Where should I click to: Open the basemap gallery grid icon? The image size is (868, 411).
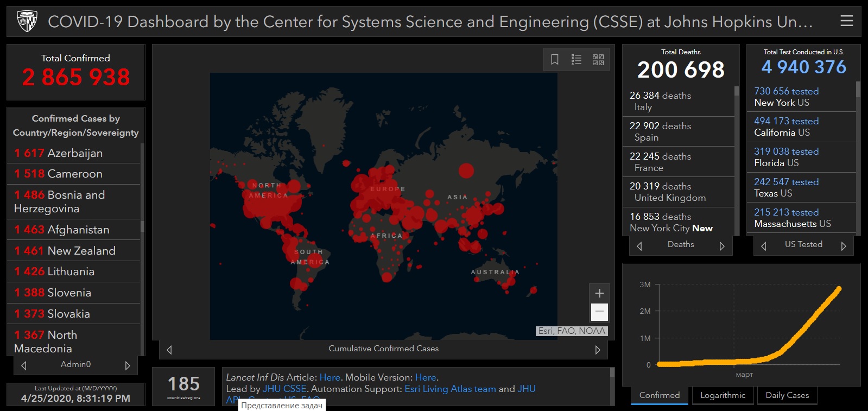click(598, 59)
